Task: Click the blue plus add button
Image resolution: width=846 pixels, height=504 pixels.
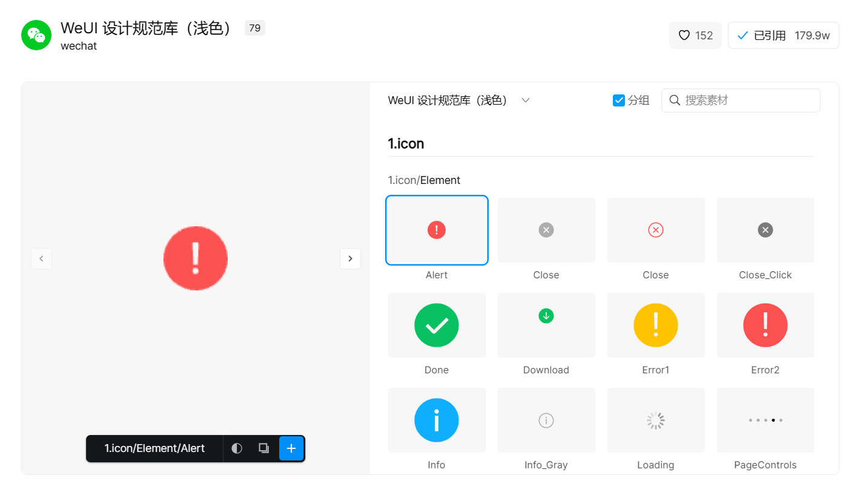Action: [291, 448]
